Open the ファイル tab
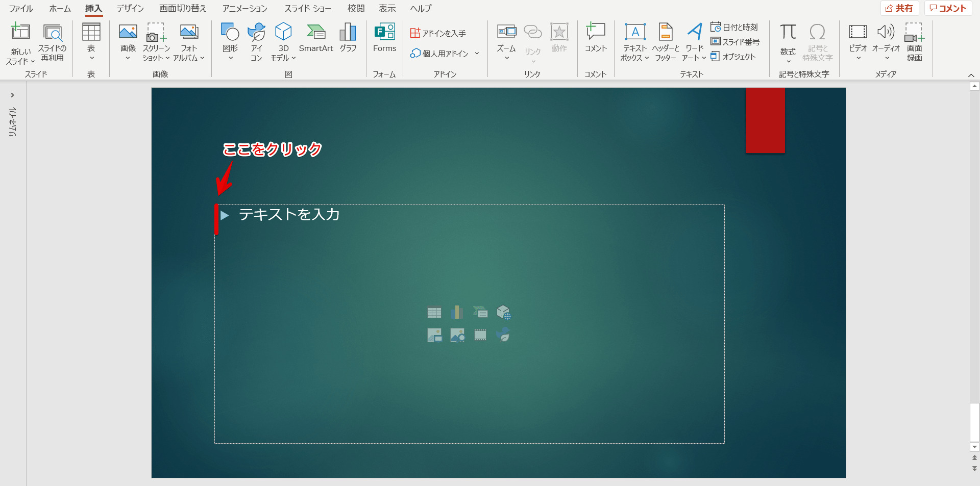This screenshot has height=486, width=980. point(21,9)
